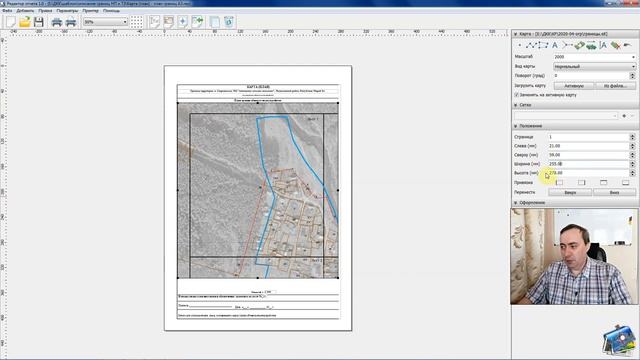Click the Вверх move button

click(x=570, y=192)
